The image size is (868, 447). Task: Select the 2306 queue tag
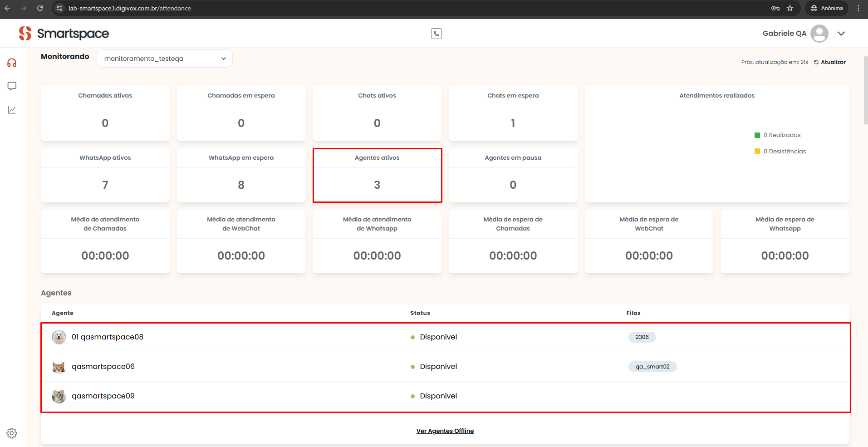[x=642, y=337]
